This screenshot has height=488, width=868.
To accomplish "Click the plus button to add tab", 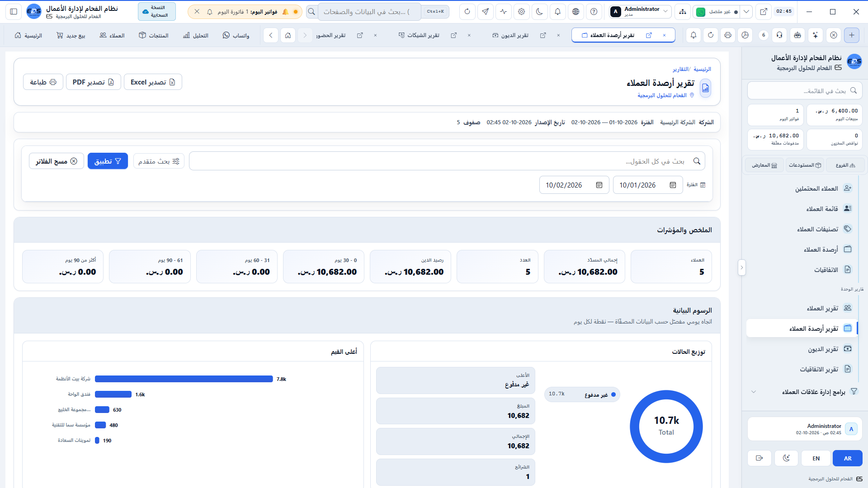I will point(852,35).
